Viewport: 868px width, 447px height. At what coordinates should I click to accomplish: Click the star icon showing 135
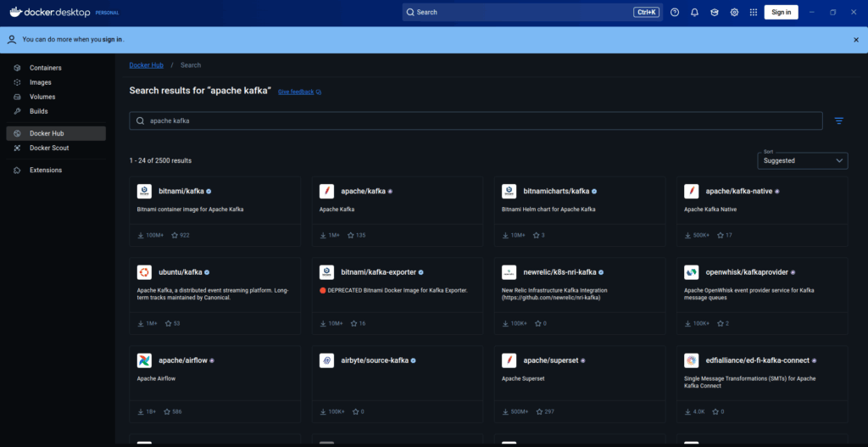coord(351,236)
